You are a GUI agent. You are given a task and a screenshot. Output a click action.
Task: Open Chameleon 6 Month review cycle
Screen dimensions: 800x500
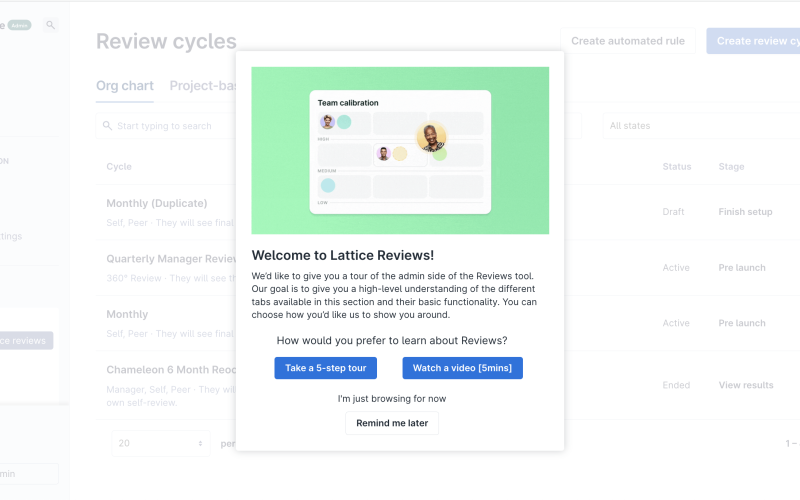coord(171,370)
